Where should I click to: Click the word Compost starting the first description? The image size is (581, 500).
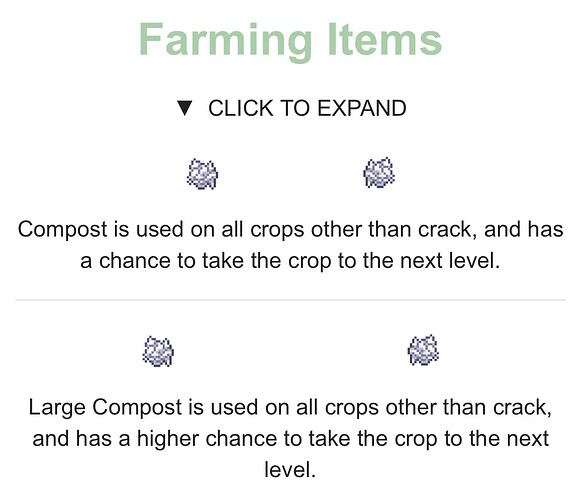63,230
